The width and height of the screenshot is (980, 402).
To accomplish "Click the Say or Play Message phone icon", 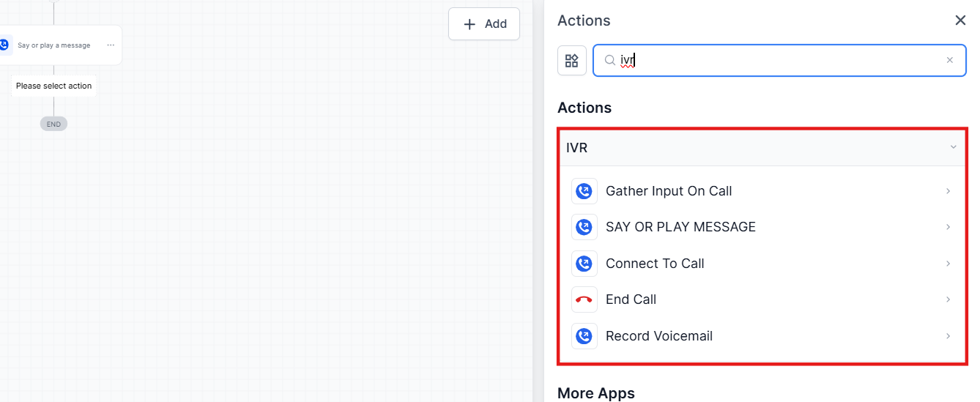I will click(x=584, y=227).
